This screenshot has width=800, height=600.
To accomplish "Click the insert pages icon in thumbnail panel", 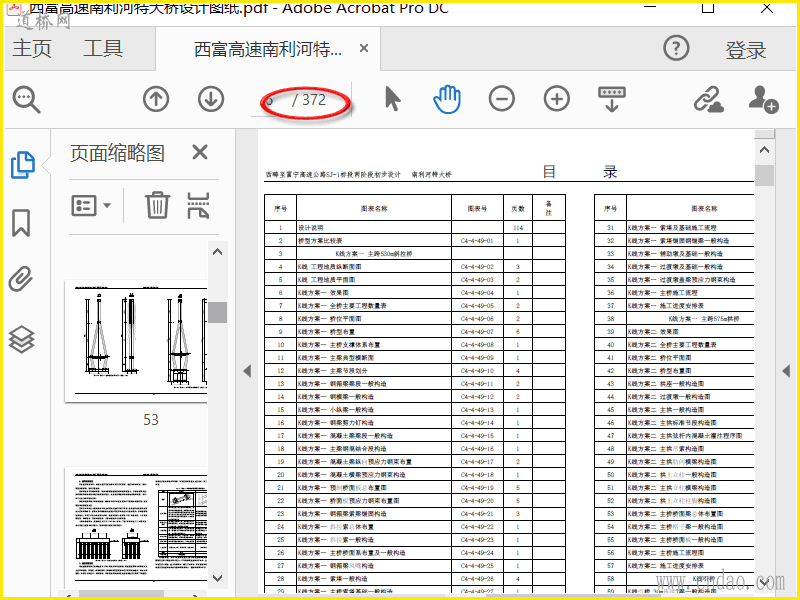I will (198, 206).
